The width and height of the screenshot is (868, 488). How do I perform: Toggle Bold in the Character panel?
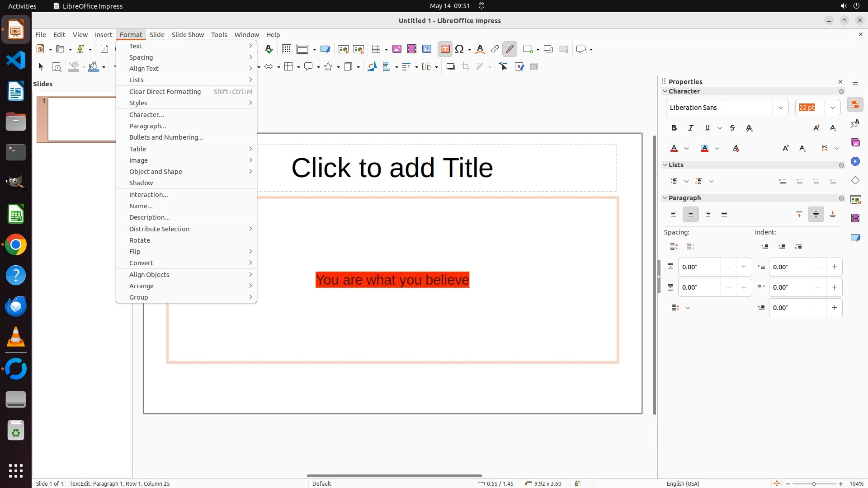(674, 128)
